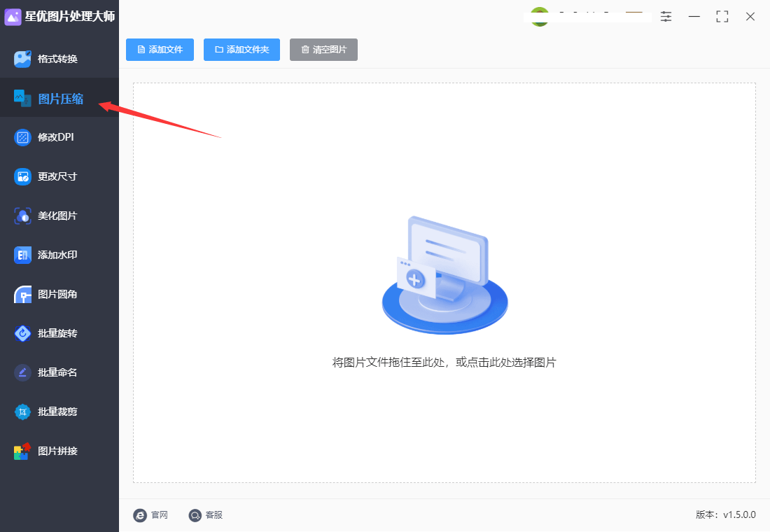
Task: Select the 修改DPI tool
Action: [59, 137]
